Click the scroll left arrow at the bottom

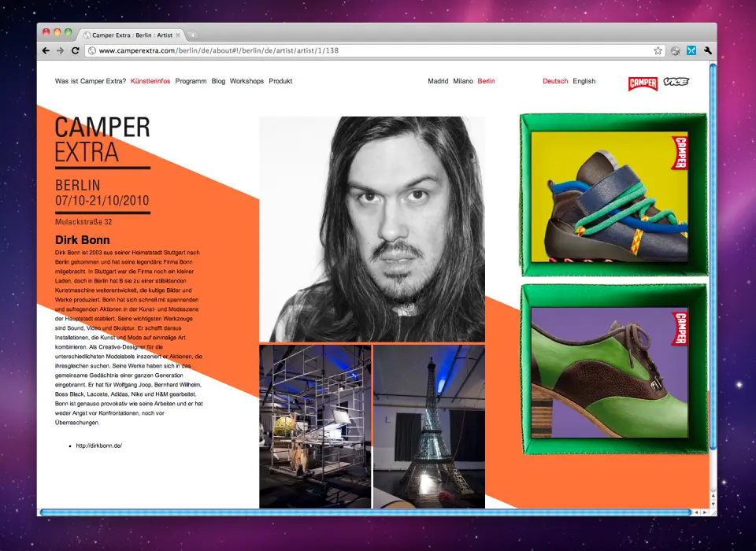pos(696,512)
